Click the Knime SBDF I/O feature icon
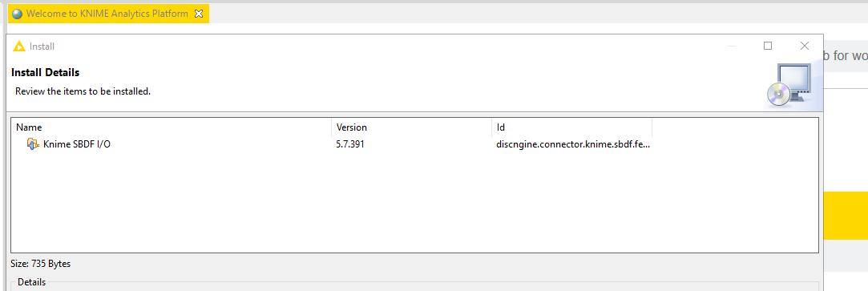 click(x=33, y=144)
